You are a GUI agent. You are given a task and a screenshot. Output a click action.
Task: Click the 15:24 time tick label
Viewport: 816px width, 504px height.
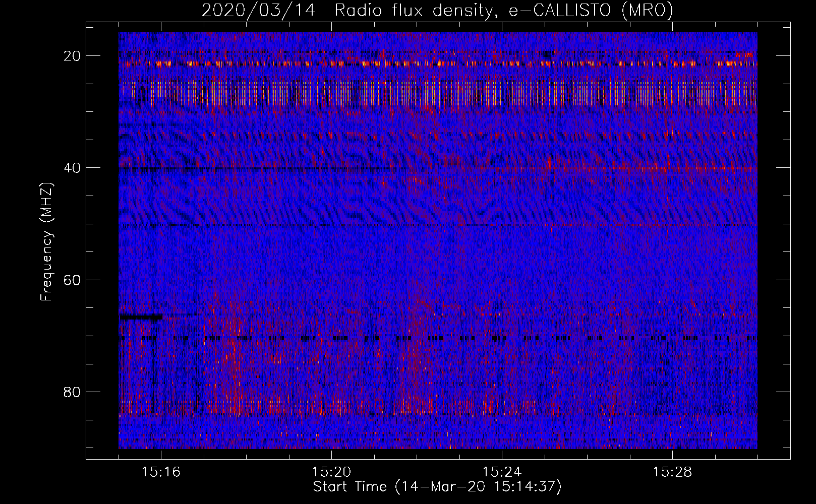click(502, 472)
